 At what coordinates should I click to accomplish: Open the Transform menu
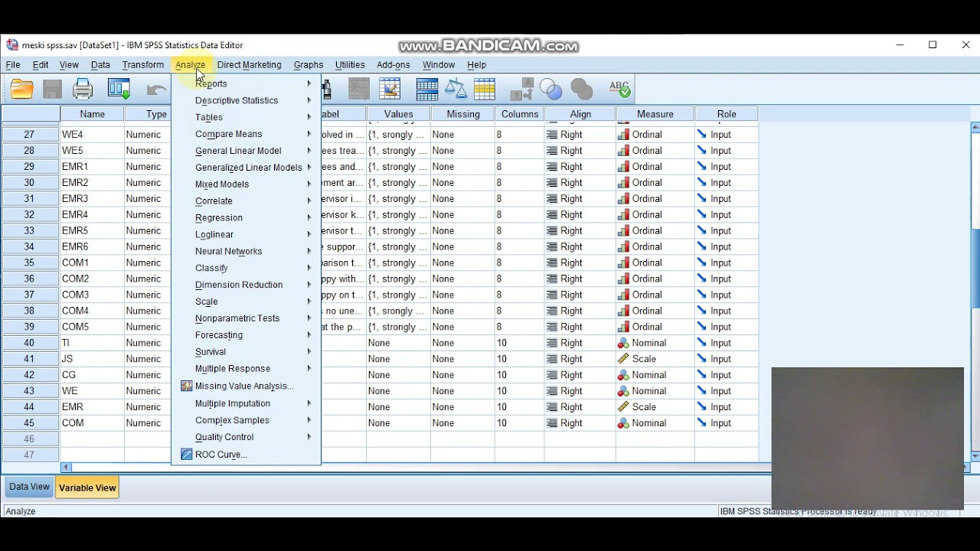click(143, 65)
